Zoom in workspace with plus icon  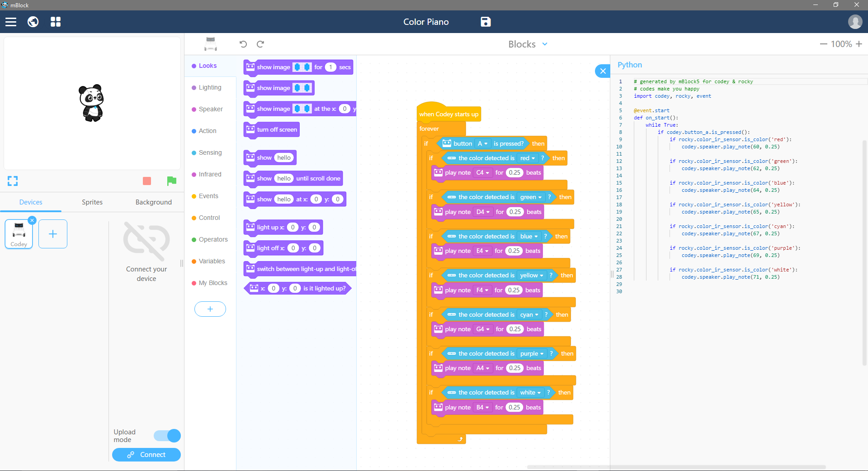(x=859, y=44)
